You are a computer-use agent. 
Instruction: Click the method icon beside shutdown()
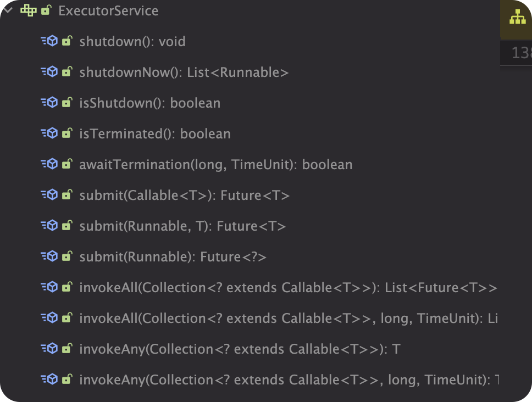click(50, 41)
